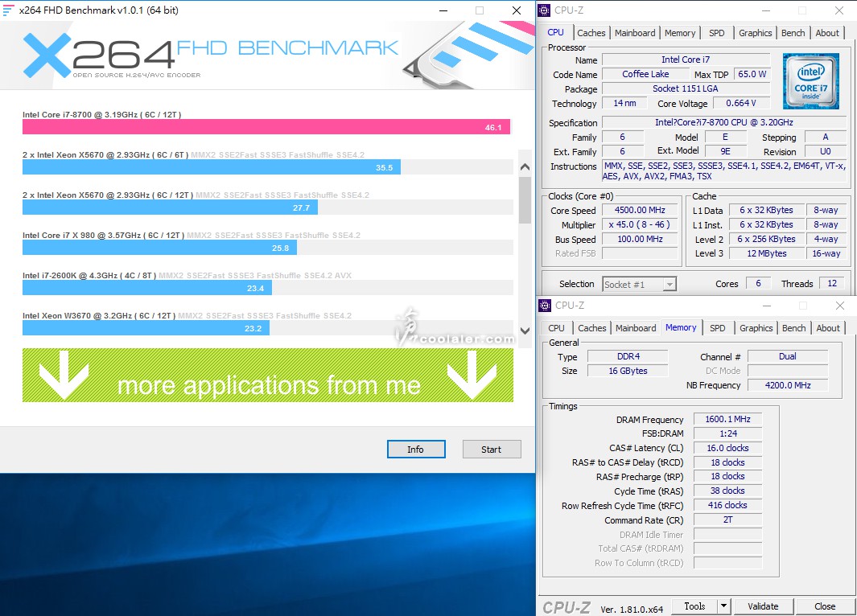Click the CAS# Latency value 16.0 clocks

click(727, 448)
